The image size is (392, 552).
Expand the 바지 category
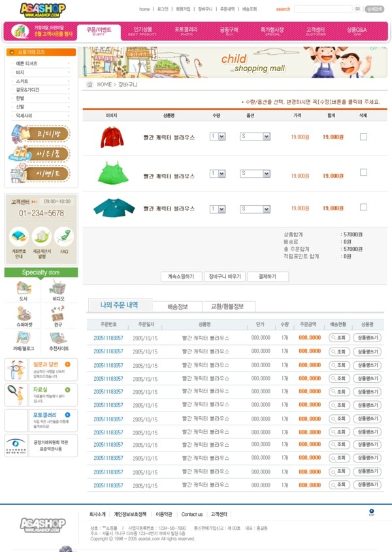coord(41,72)
